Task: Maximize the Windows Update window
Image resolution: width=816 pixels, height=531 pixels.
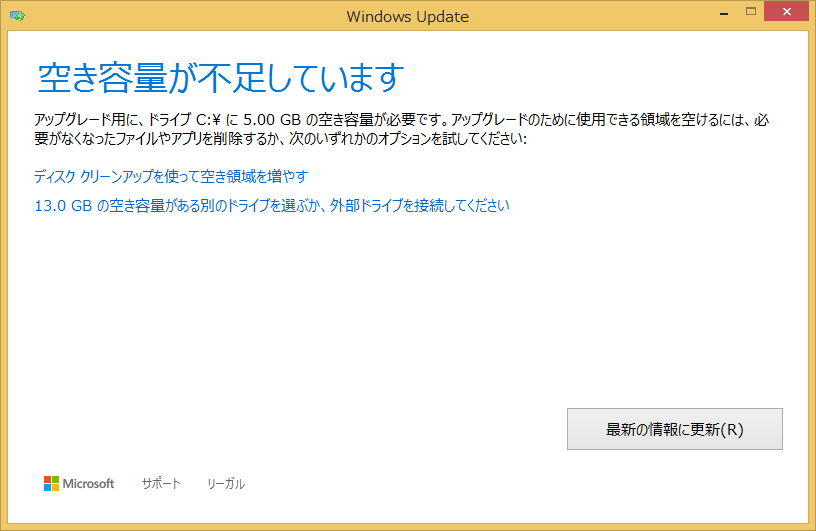Action: [x=750, y=11]
